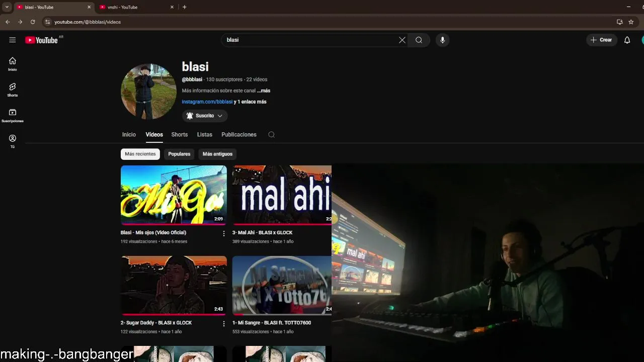
Task: Click the blasi channel avatar picture
Action: [148, 91]
